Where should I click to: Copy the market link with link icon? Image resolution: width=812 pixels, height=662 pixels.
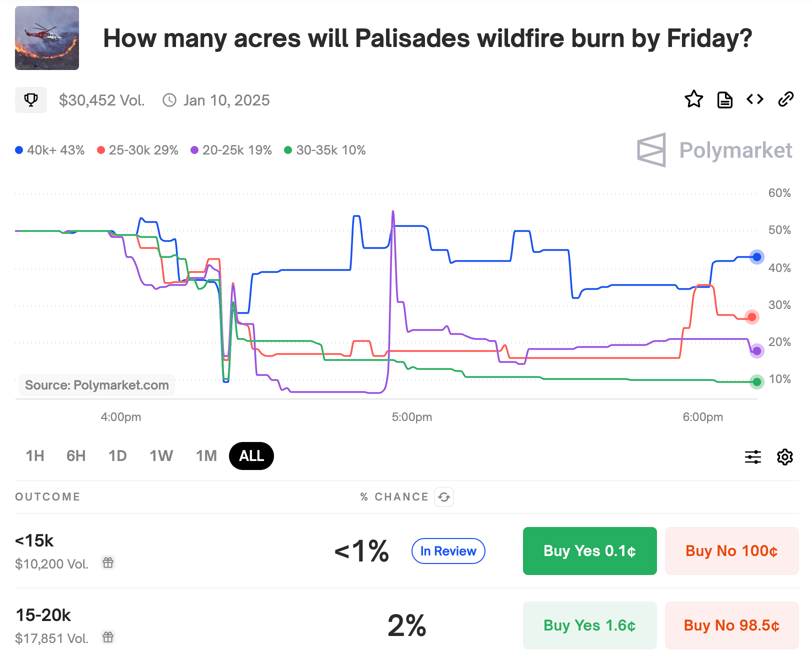[x=785, y=99]
